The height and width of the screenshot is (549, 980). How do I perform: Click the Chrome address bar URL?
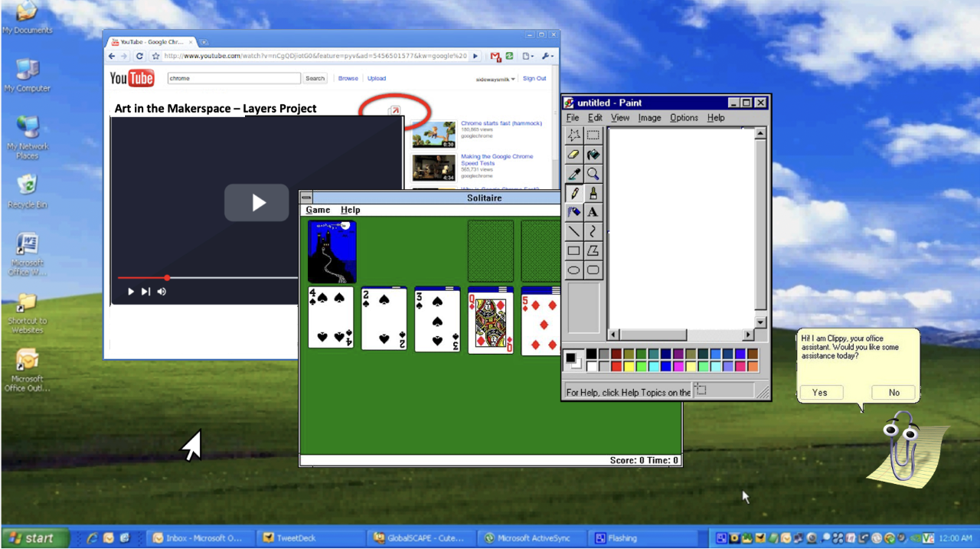pyautogui.click(x=315, y=56)
